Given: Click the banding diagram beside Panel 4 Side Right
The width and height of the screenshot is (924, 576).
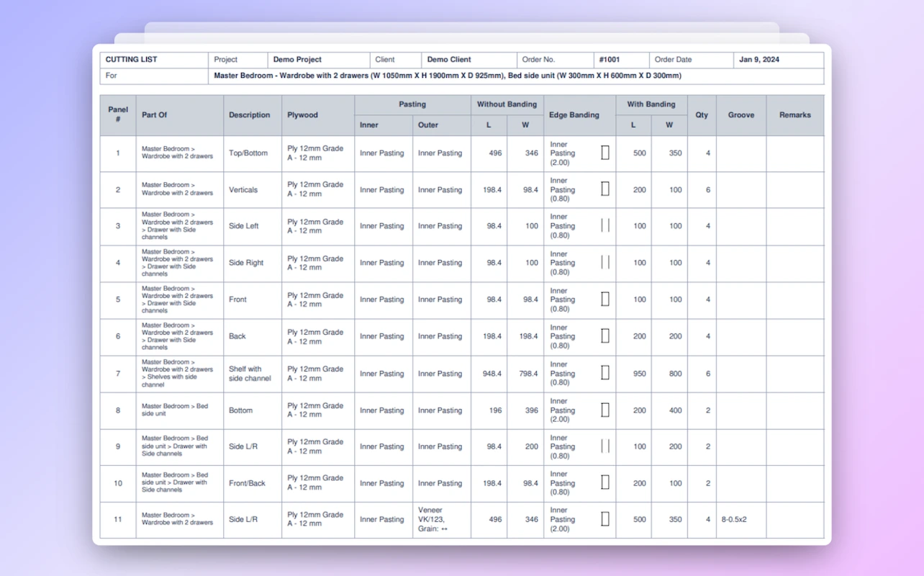Looking at the screenshot, I should click(604, 262).
